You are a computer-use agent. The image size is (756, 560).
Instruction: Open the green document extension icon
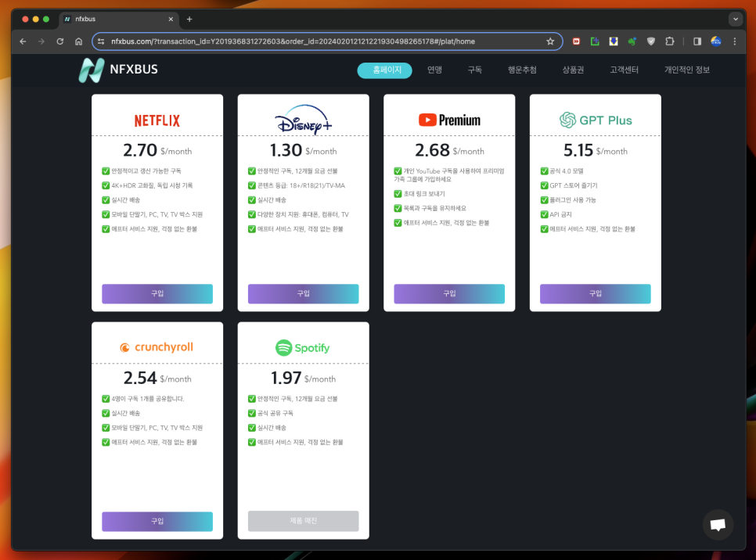point(595,41)
